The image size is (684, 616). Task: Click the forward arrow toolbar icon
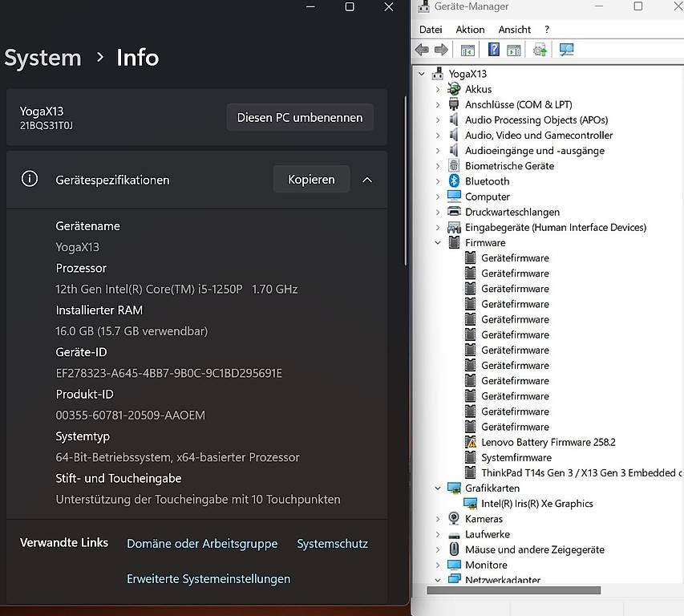441,50
